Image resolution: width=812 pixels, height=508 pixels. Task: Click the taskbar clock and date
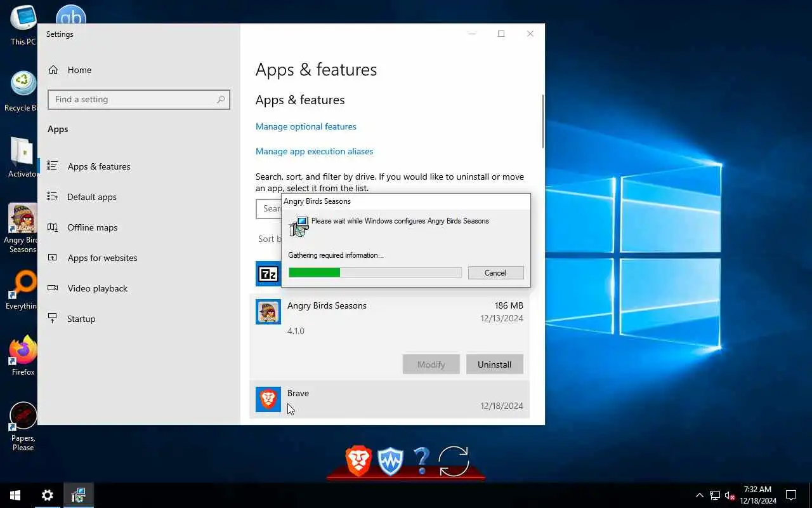click(757, 495)
